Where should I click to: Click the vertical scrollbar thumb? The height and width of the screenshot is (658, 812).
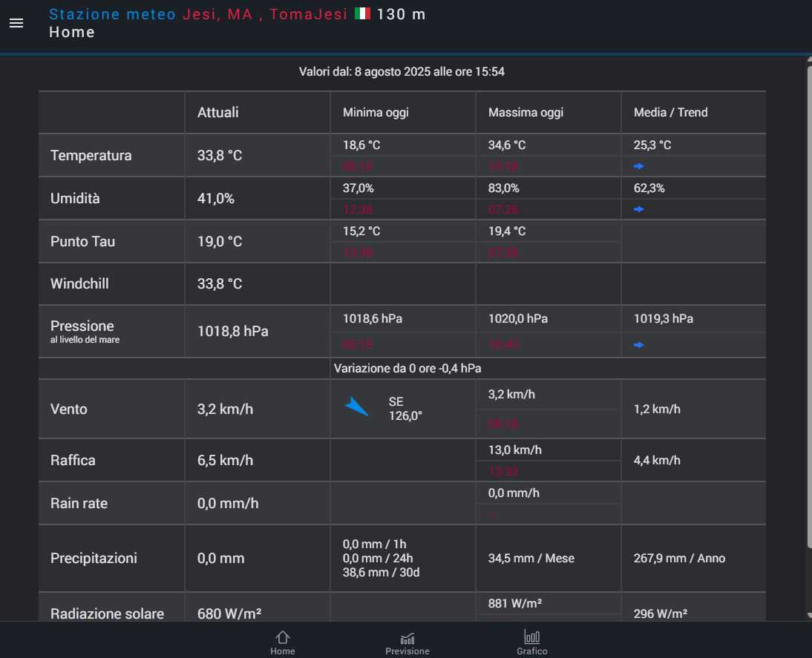(x=810, y=306)
